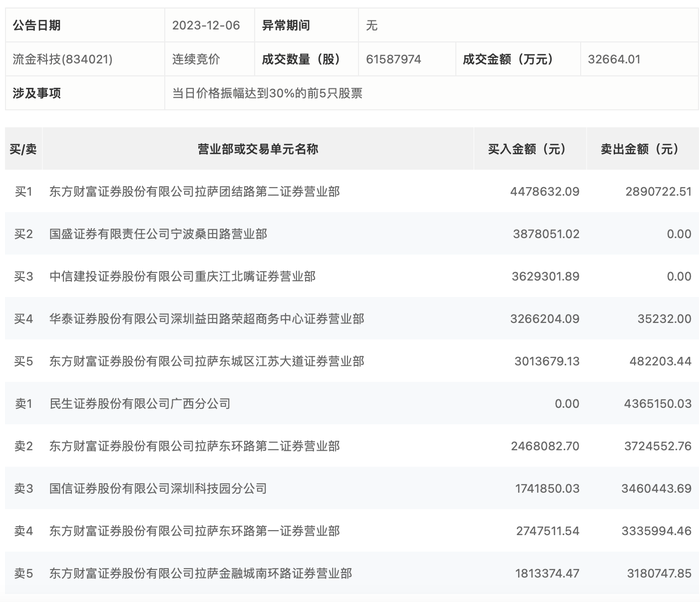Click the 卖1 rank label

(x=24, y=404)
